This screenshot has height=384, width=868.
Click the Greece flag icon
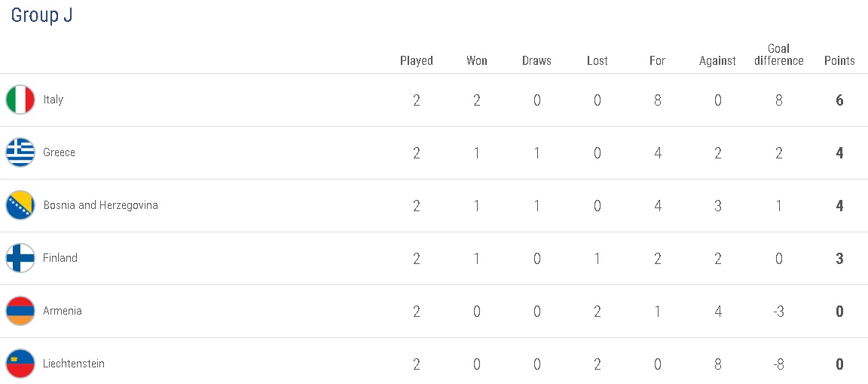pyautogui.click(x=20, y=152)
